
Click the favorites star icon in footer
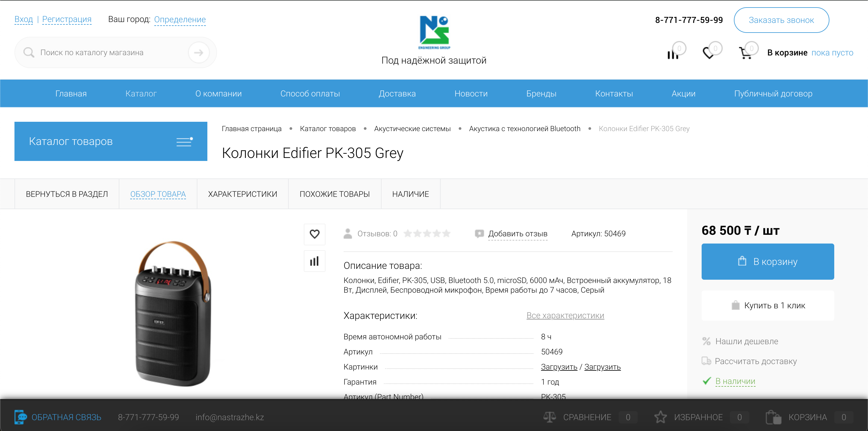tap(660, 417)
